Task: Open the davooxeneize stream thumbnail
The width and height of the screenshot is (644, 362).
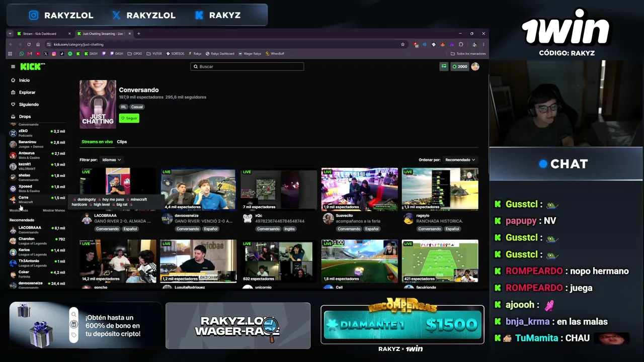Action: [x=198, y=189]
